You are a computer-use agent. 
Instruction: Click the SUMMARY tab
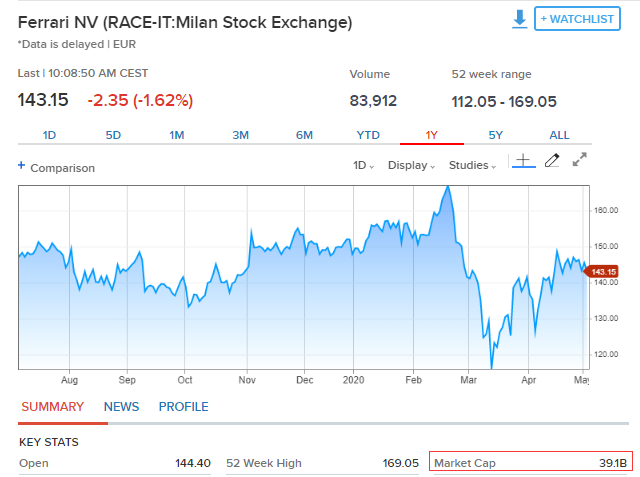(53, 407)
